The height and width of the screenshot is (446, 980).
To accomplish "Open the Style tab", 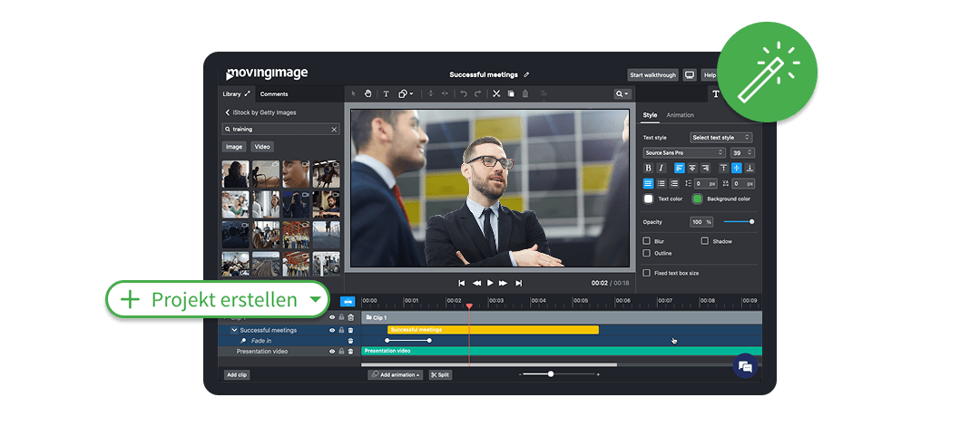I will click(x=650, y=115).
